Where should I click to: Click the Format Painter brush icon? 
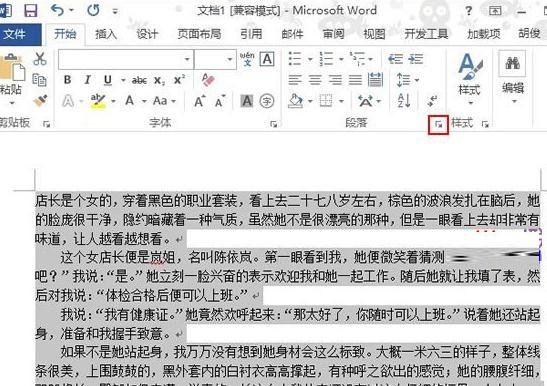[x=40, y=101]
